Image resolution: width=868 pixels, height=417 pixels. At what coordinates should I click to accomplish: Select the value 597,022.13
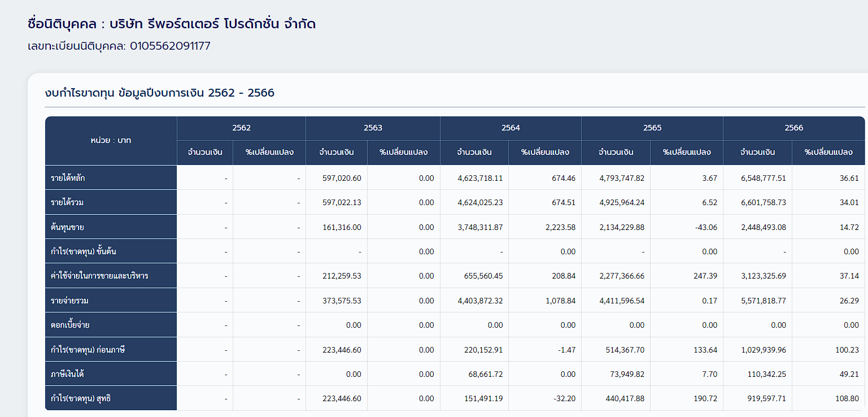click(x=342, y=202)
